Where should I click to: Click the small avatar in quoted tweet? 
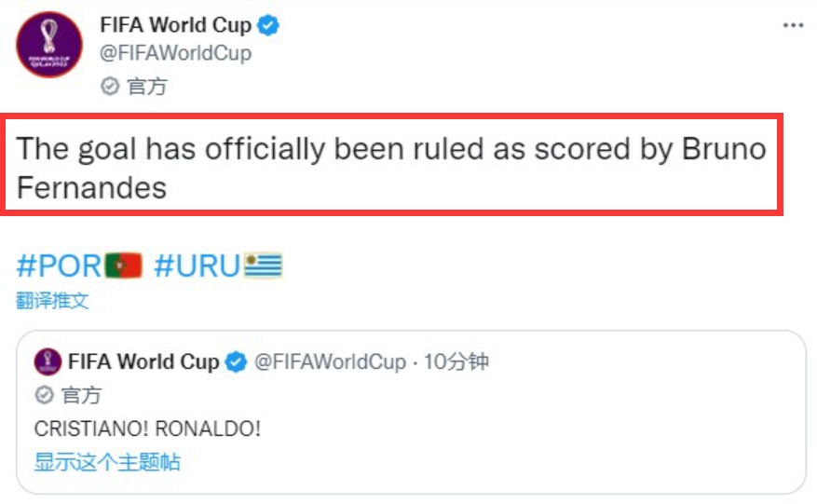(x=48, y=361)
